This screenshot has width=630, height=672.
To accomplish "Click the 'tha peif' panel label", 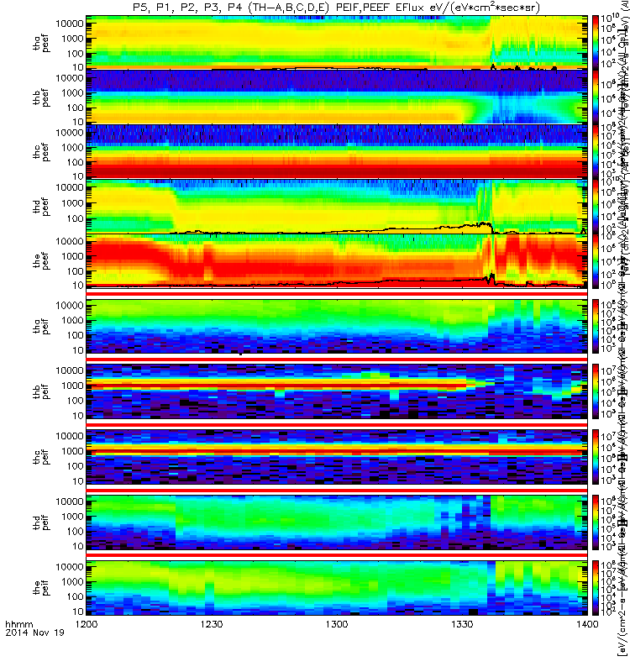I will (41, 327).
